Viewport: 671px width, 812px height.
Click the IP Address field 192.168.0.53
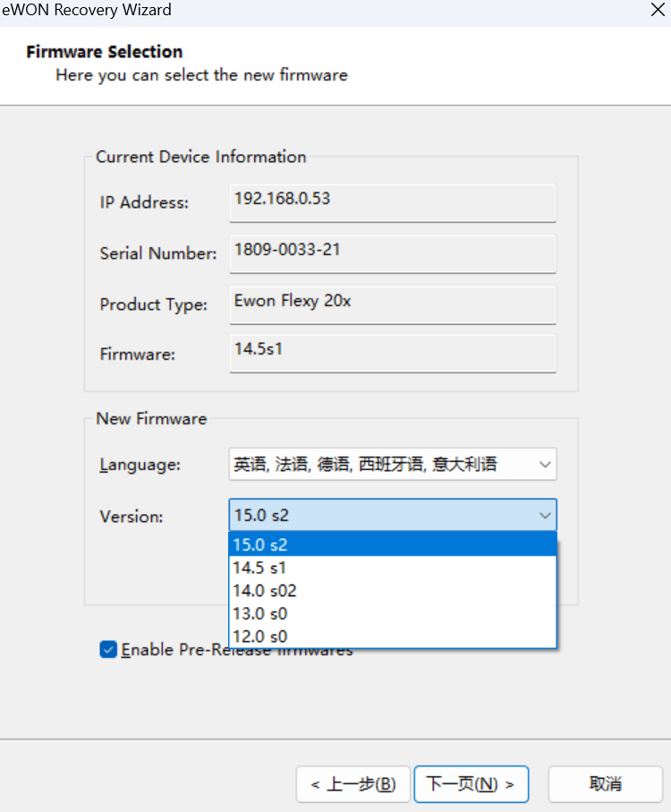pyautogui.click(x=393, y=203)
